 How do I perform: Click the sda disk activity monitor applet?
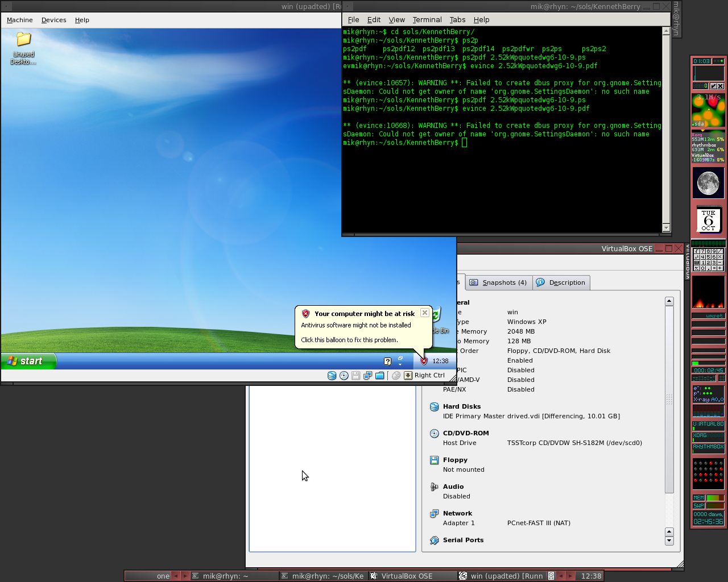pyautogui.click(x=708, y=110)
